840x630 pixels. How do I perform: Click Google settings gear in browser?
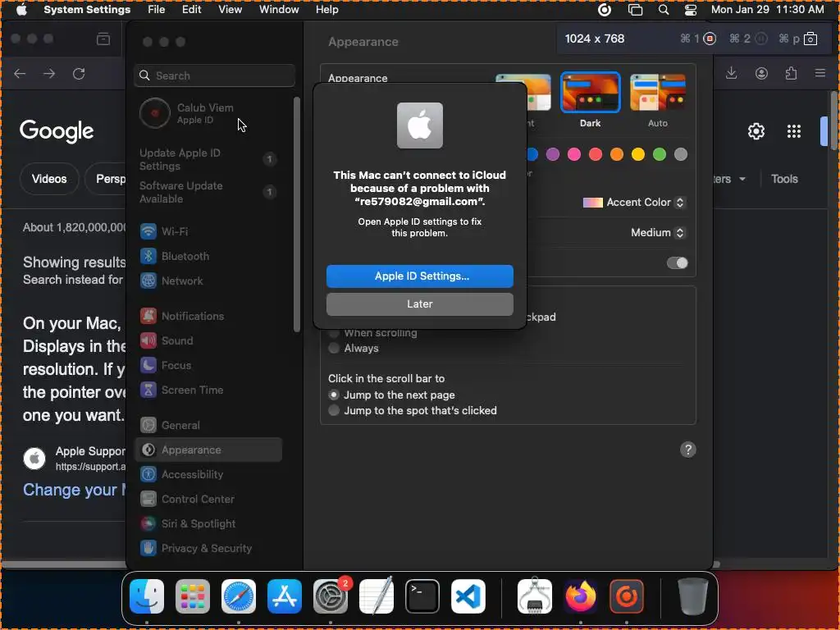click(x=756, y=131)
